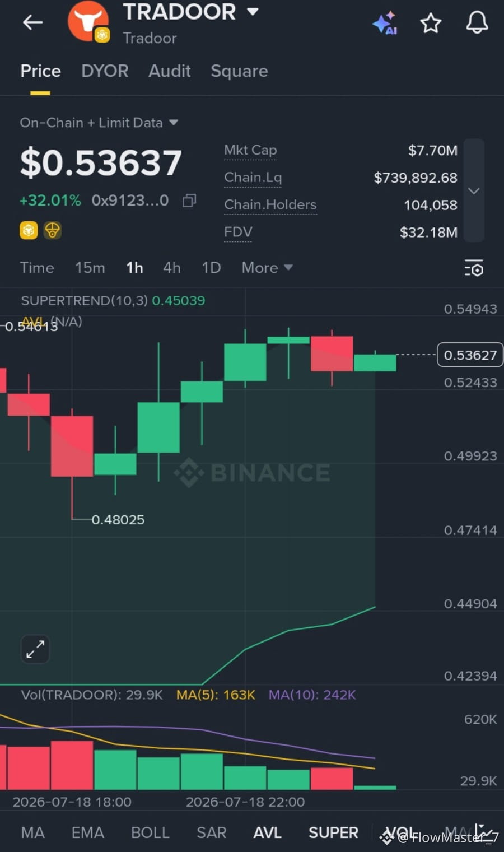This screenshot has width=504, height=852.
Task: Tap the +32.01% change value
Action: (50, 201)
